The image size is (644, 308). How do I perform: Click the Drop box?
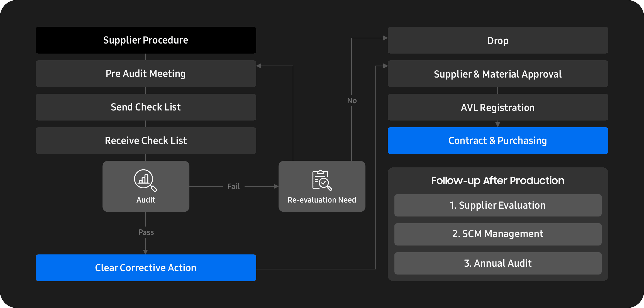tap(498, 40)
